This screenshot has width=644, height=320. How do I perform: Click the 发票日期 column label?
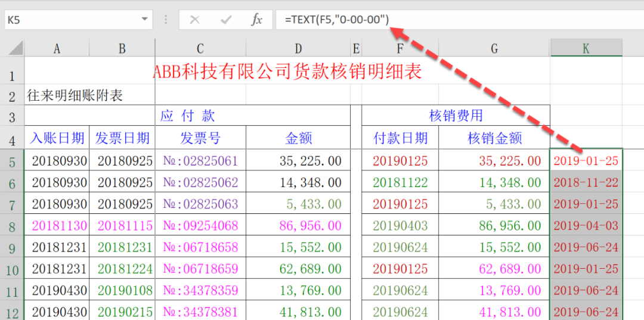(x=122, y=138)
